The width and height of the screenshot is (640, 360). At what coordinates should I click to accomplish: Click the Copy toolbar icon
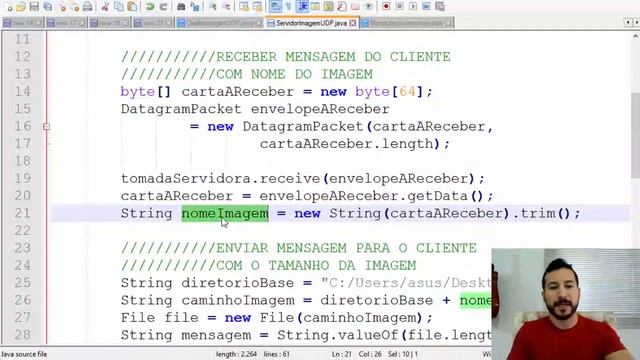pyautogui.click(x=119, y=7)
